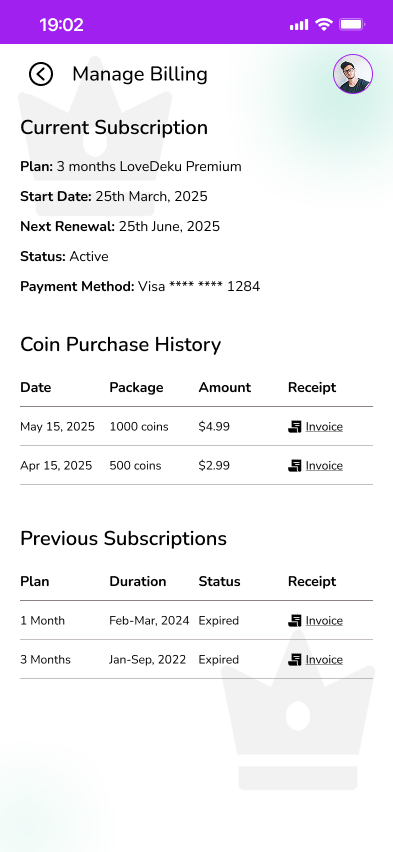Click receipt icon for 3 Months plan

click(295, 660)
